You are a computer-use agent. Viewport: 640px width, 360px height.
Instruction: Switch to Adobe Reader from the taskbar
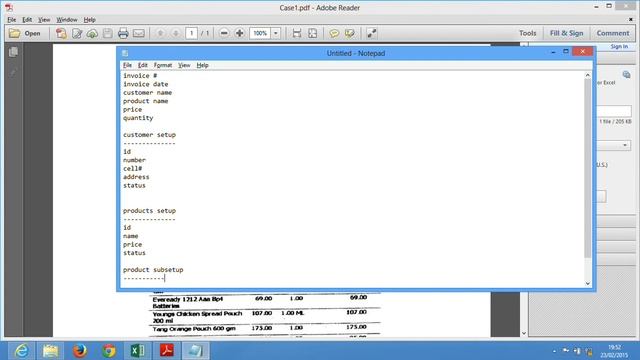[167, 351]
